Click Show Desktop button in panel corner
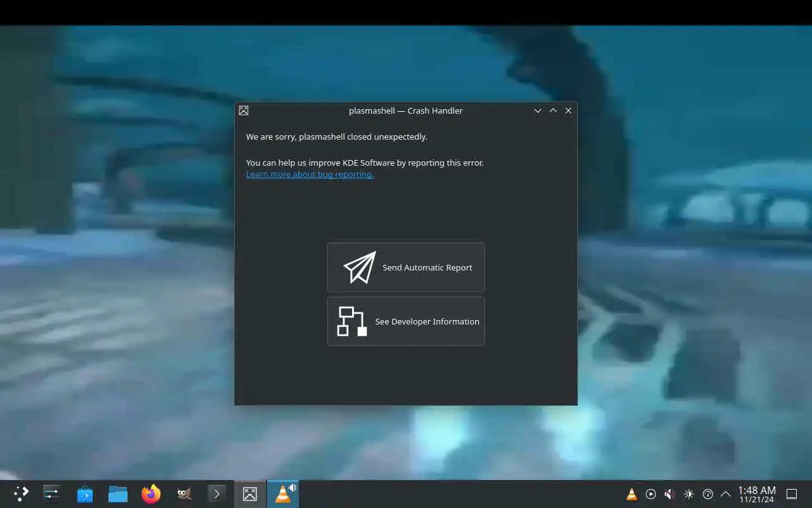The image size is (812, 508). coord(792,494)
